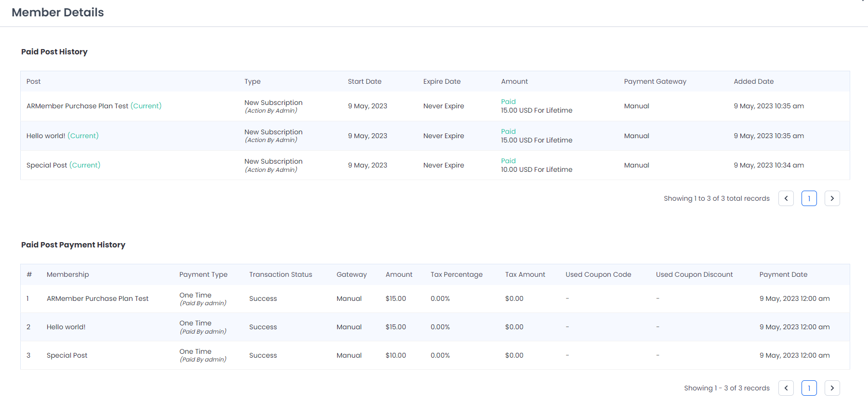Click the Used Coupon Discount column header

click(x=694, y=274)
